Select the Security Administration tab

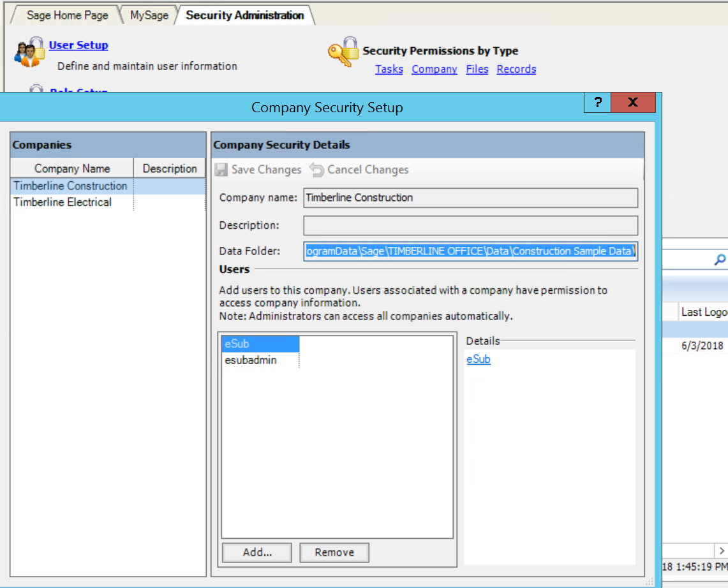tap(244, 15)
